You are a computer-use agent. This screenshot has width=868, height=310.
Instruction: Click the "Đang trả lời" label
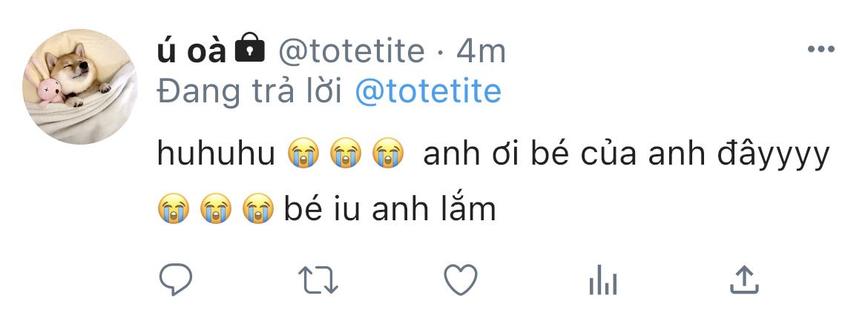click(x=249, y=91)
